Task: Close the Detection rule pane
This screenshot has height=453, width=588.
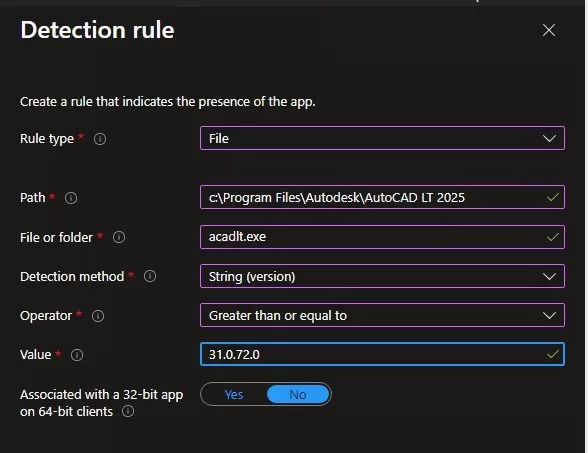Action: pyautogui.click(x=549, y=30)
